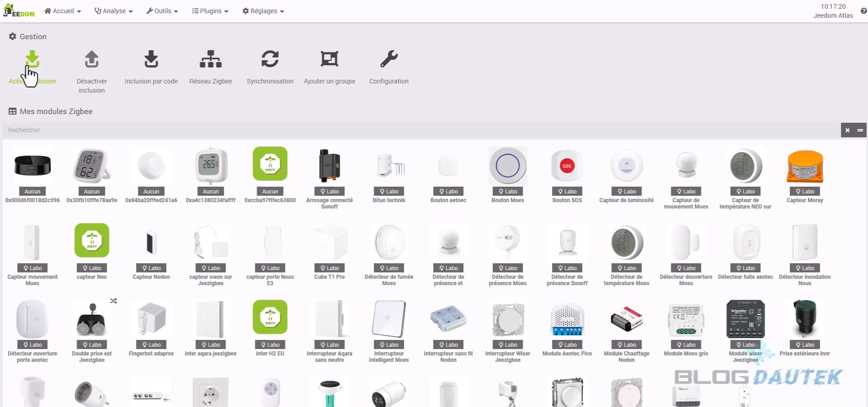Open Capteur de température NEO module

pyautogui.click(x=746, y=178)
